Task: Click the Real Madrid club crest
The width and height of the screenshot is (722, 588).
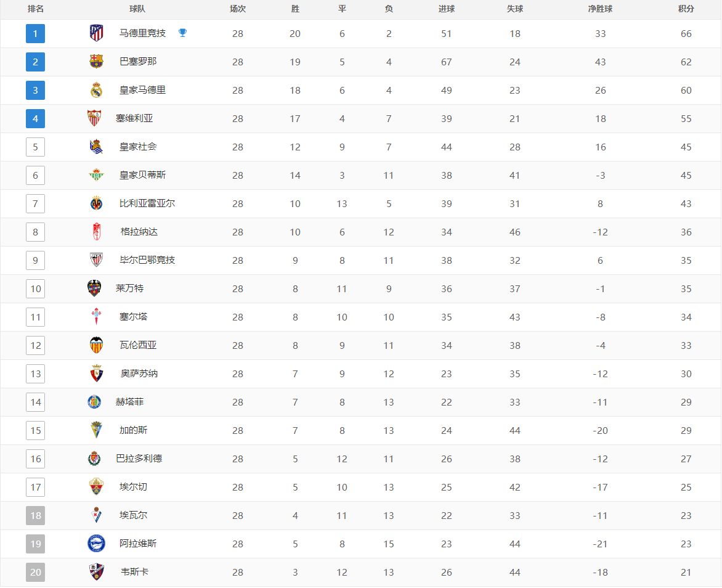Action: pos(96,90)
